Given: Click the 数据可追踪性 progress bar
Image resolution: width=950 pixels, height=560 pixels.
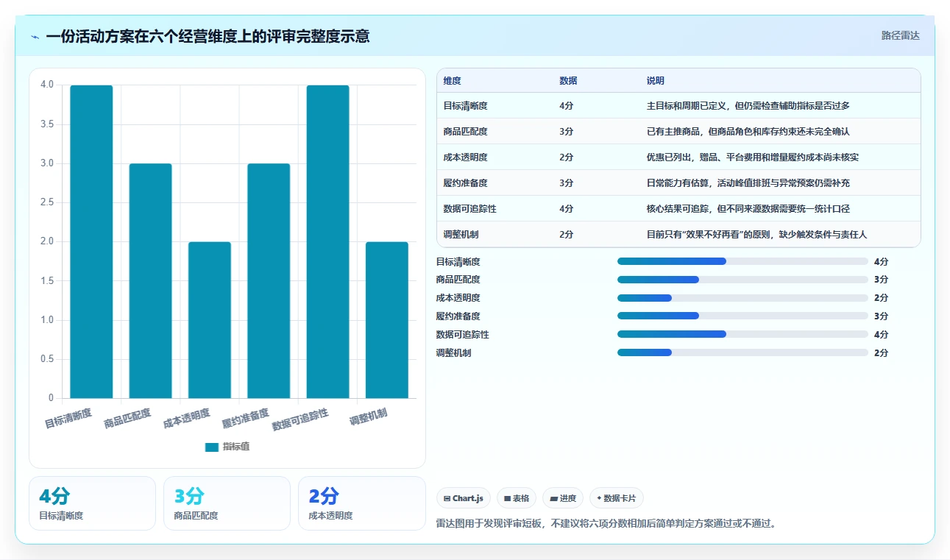Looking at the screenshot, I should point(742,334).
